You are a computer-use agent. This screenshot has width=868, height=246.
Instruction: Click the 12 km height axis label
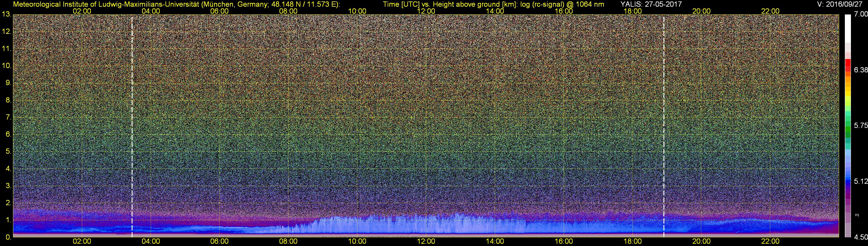(6, 32)
